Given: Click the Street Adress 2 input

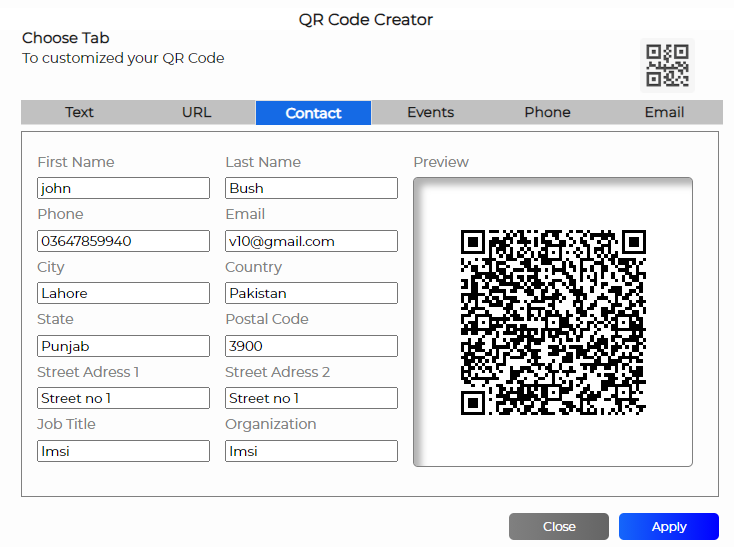Looking at the screenshot, I should (311, 398).
